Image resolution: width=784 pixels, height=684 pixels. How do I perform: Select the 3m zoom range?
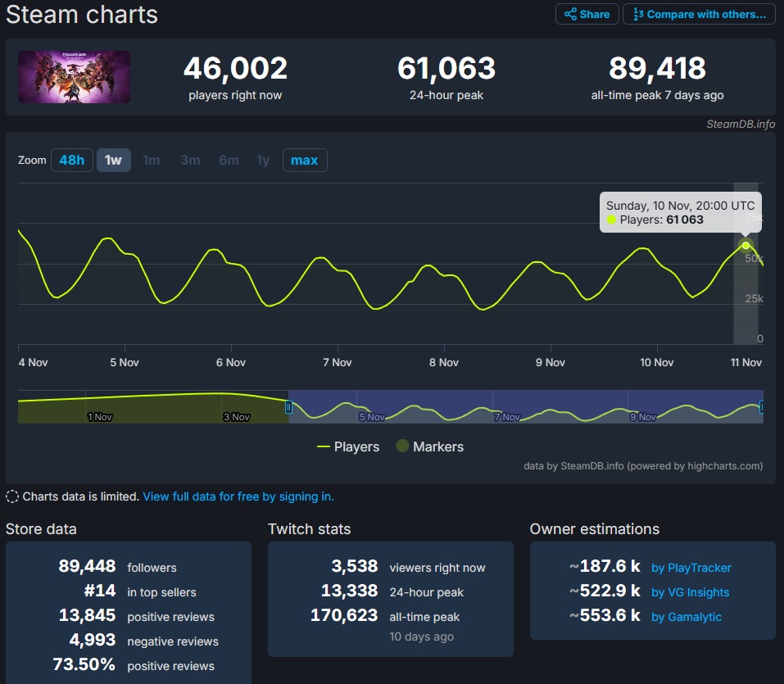(x=190, y=160)
